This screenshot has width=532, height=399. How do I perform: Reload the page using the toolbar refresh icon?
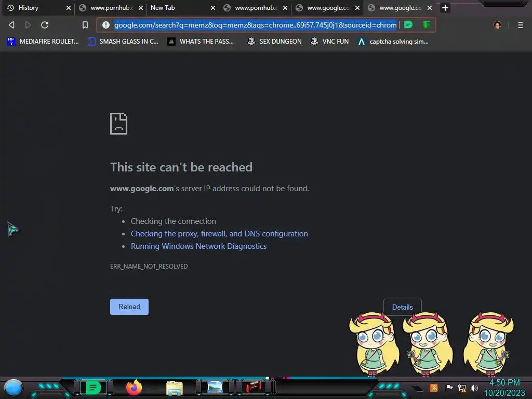tap(45, 25)
